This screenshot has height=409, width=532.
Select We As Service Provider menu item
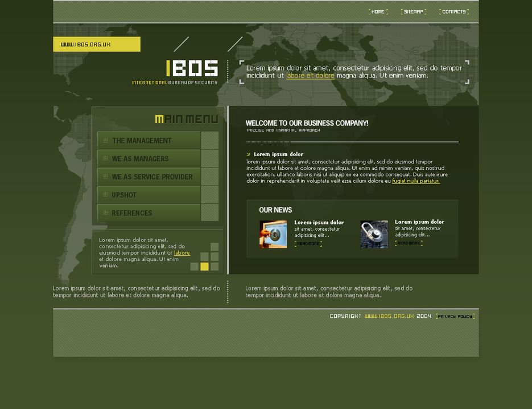coord(149,177)
